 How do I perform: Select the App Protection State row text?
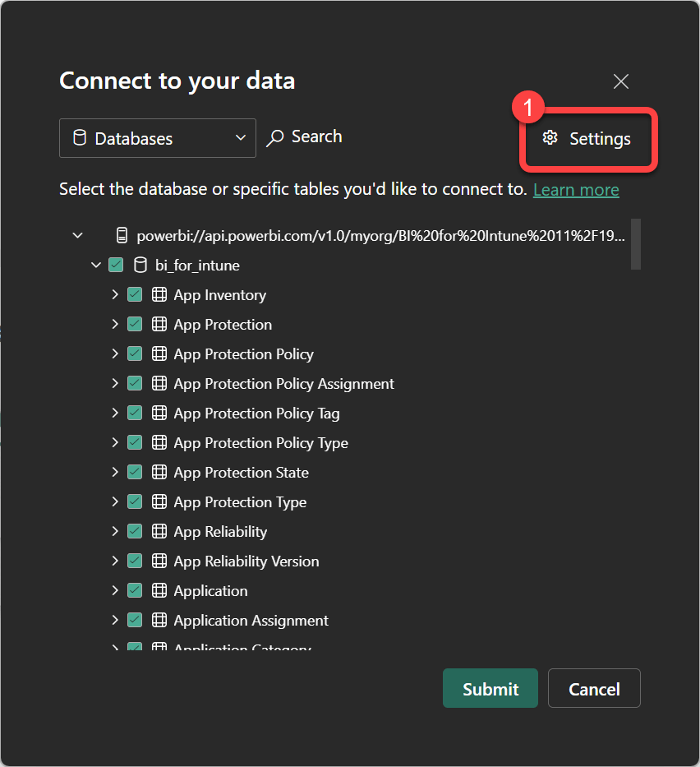242,473
